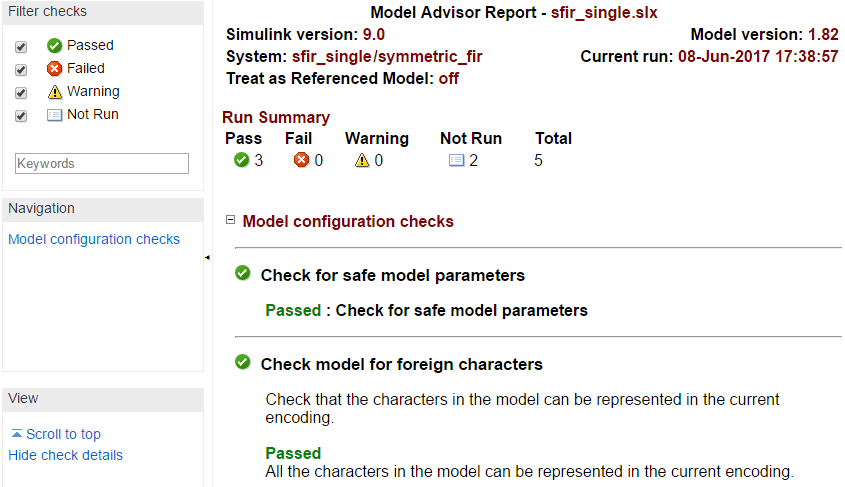Click the Fail count red X icon in Run Summary
Image resolution: width=845 pixels, height=487 pixels.
coord(301,160)
